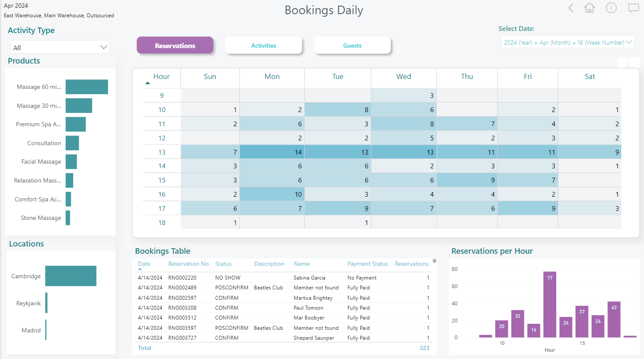The width and height of the screenshot is (644, 359).
Task: Go to the Home page icon
Action: [589, 8]
